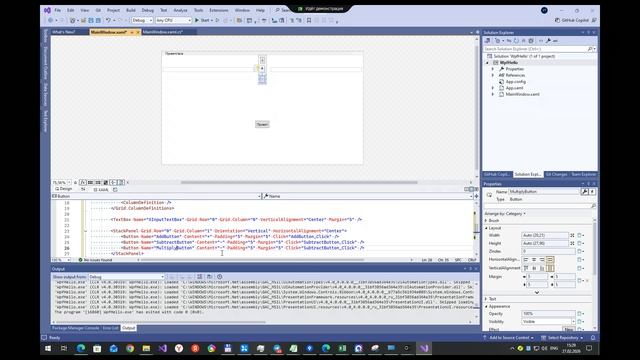Click Select Repository in status bar
This screenshot has height=360, width=640.
pyautogui.click(x=562, y=338)
